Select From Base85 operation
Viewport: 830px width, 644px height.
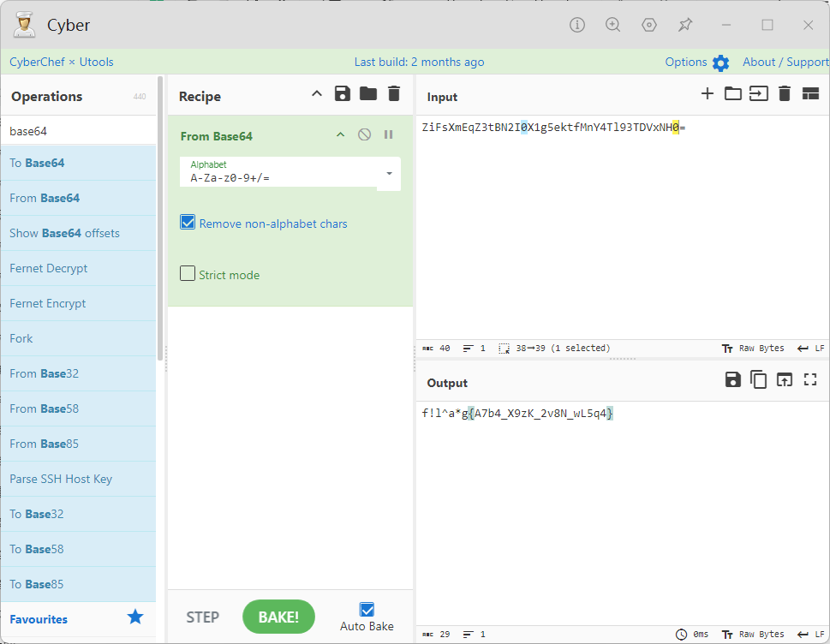coord(78,444)
